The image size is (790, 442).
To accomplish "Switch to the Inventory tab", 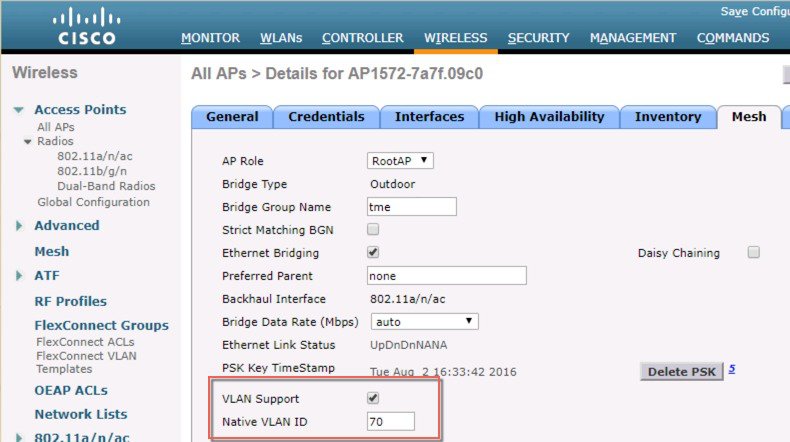I will pos(668,117).
